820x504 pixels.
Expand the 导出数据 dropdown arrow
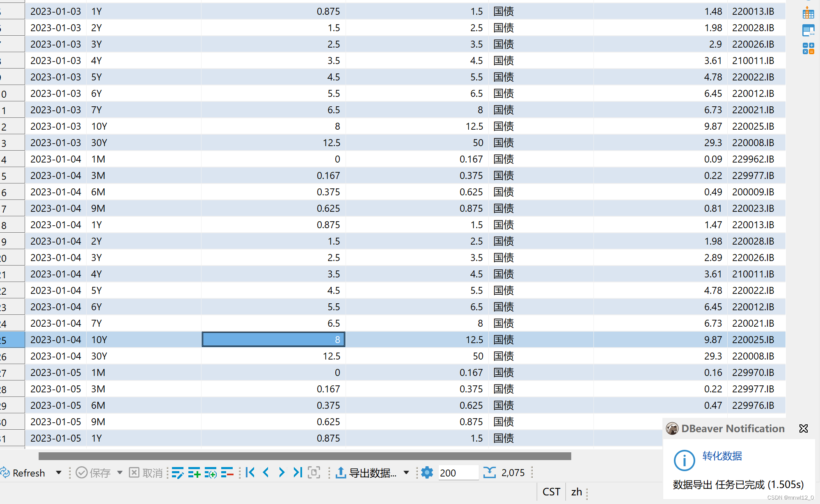click(x=406, y=472)
